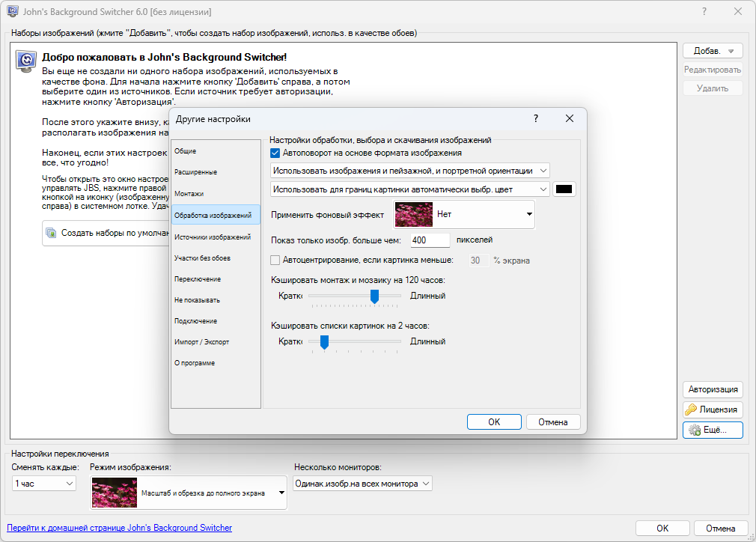Close the Другие настройки dialog
This screenshot has width=756, height=542.
tap(569, 118)
